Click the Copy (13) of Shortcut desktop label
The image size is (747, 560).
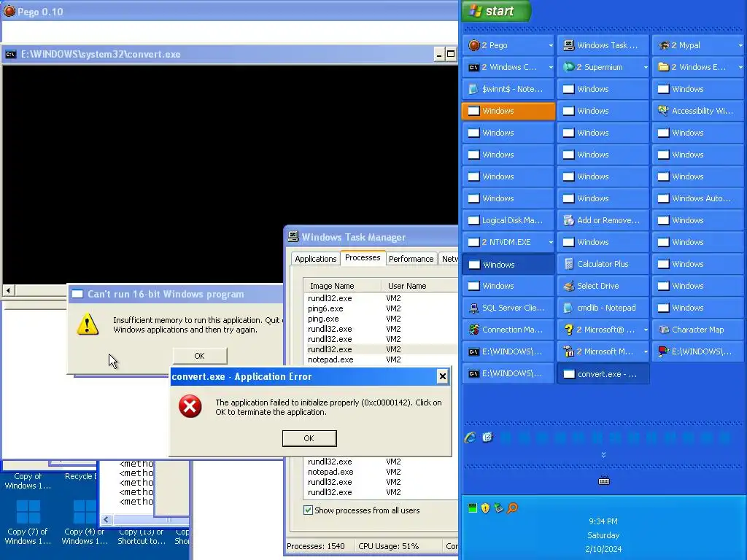click(142, 537)
